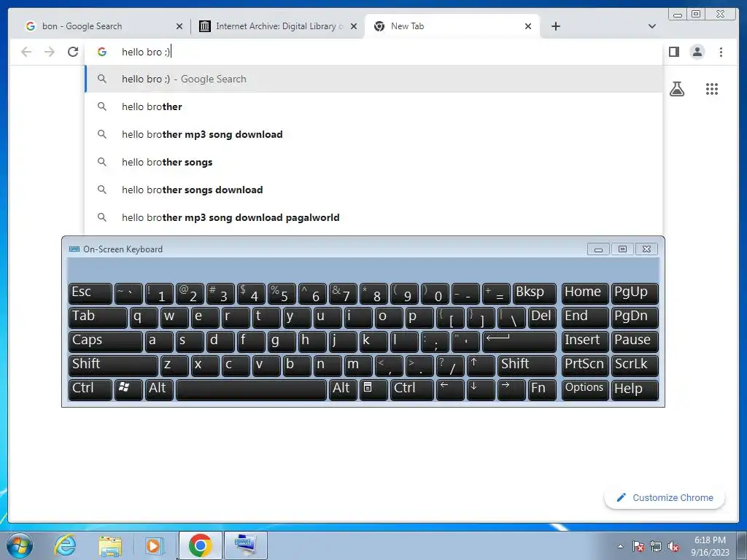The height and width of the screenshot is (560, 747).
Task: Close the Internet Archive tab
Action: pos(354,26)
